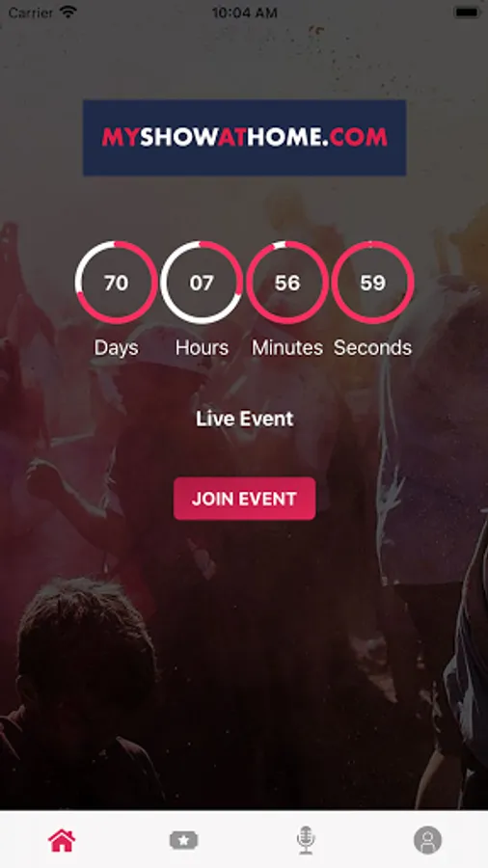The image size is (488, 868).
Task: Open the user profile tab icon
Action: pyautogui.click(x=427, y=840)
